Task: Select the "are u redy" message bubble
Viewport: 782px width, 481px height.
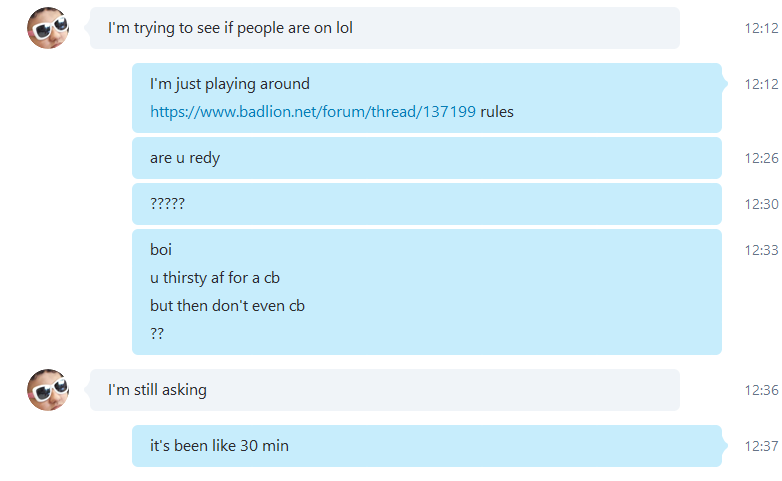Action: [x=427, y=158]
